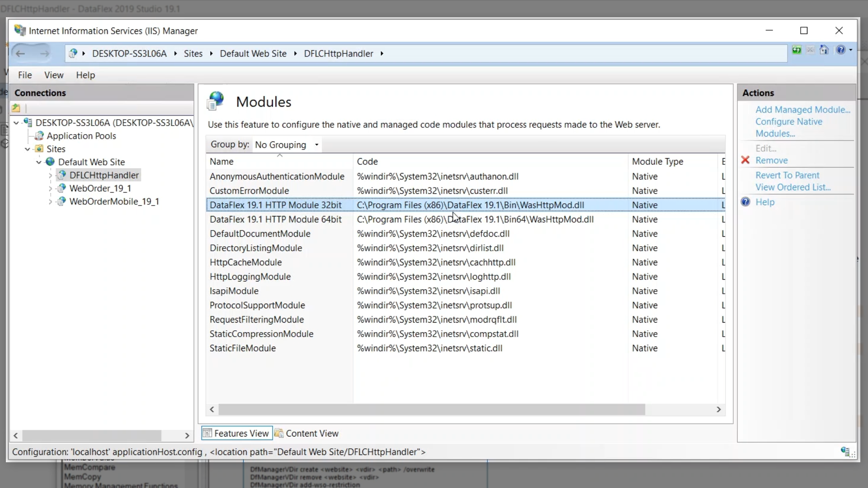Viewport: 868px width, 488px height.
Task: Click the home icon in toolbar
Action: (824, 50)
